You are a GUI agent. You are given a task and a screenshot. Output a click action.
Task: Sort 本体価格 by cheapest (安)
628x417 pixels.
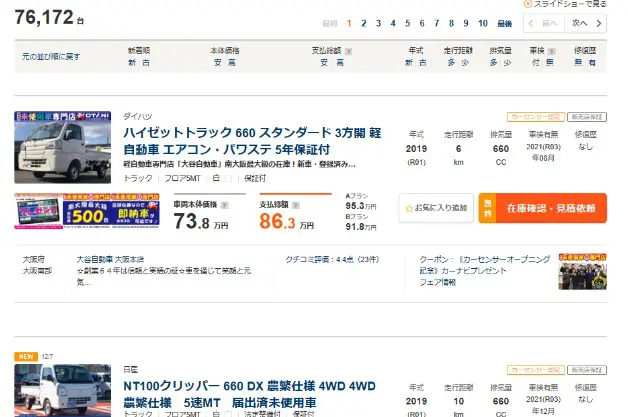[217, 63]
